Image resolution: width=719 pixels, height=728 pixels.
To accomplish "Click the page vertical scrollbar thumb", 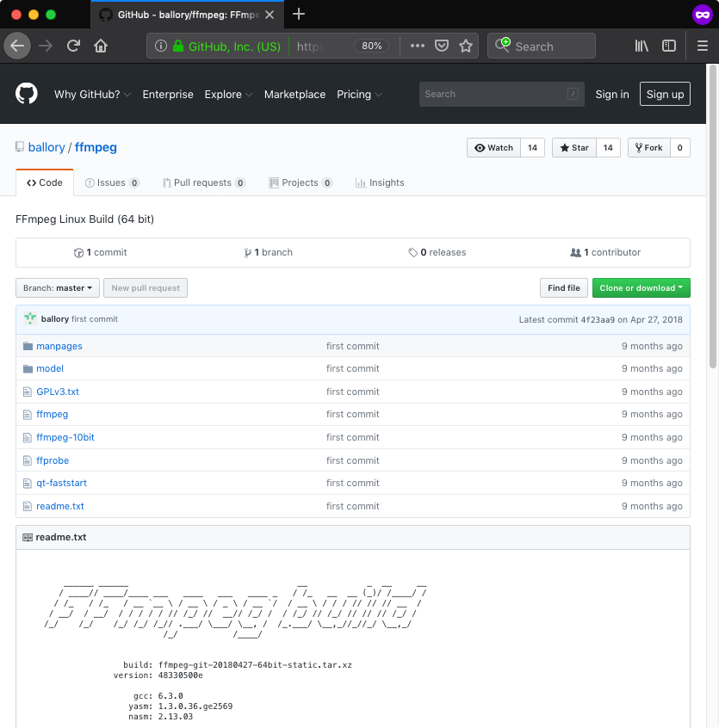I will click(x=712, y=216).
